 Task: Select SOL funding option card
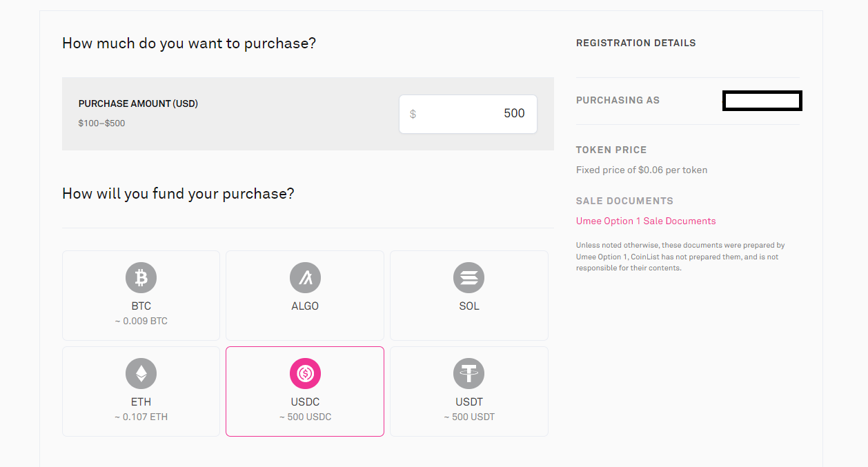pos(469,295)
